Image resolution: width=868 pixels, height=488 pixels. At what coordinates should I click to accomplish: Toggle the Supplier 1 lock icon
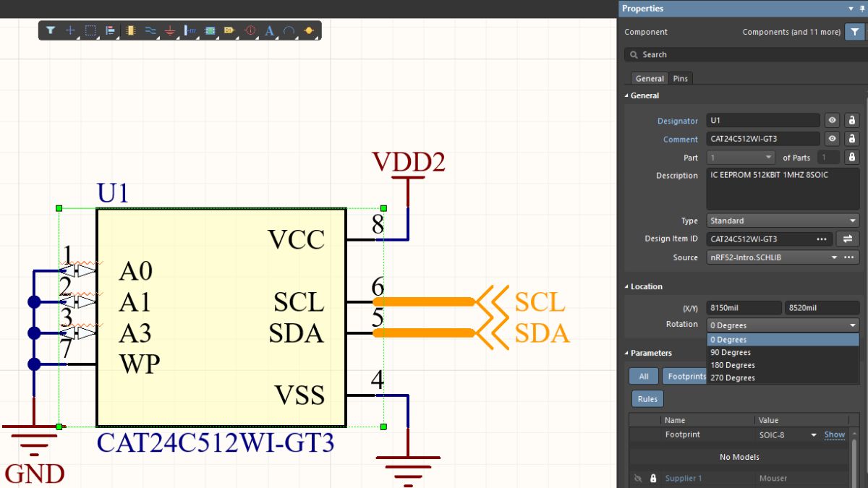pyautogui.click(x=653, y=479)
